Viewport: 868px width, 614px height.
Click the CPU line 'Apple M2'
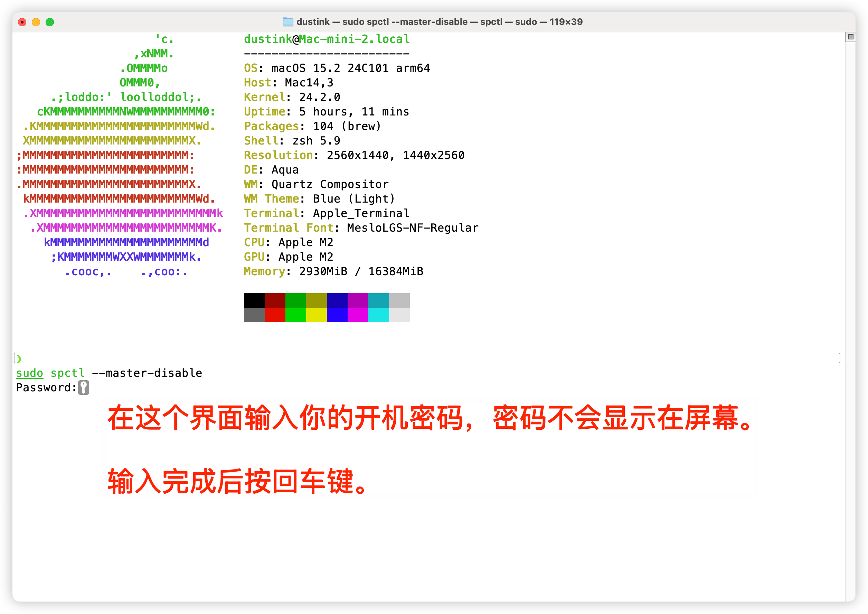click(x=306, y=242)
